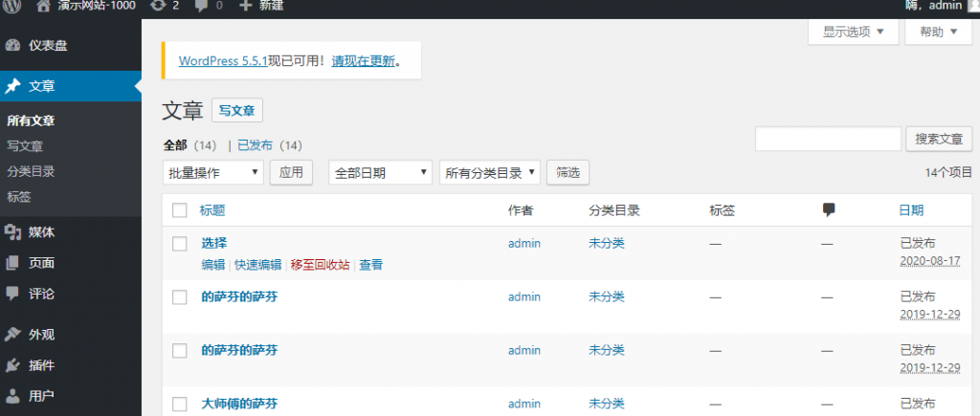Tick the checkbox for post 选择
Screen dimensions: 980x416
pyautogui.click(x=180, y=244)
